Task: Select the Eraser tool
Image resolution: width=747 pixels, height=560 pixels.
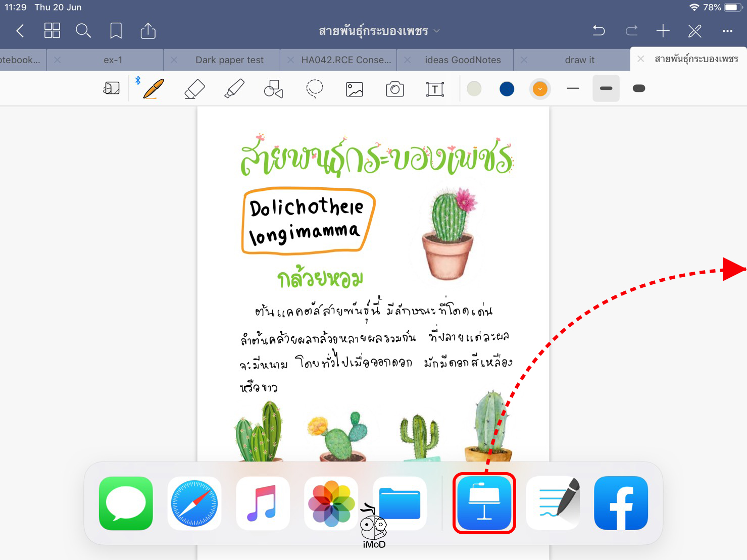Action: click(x=194, y=89)
